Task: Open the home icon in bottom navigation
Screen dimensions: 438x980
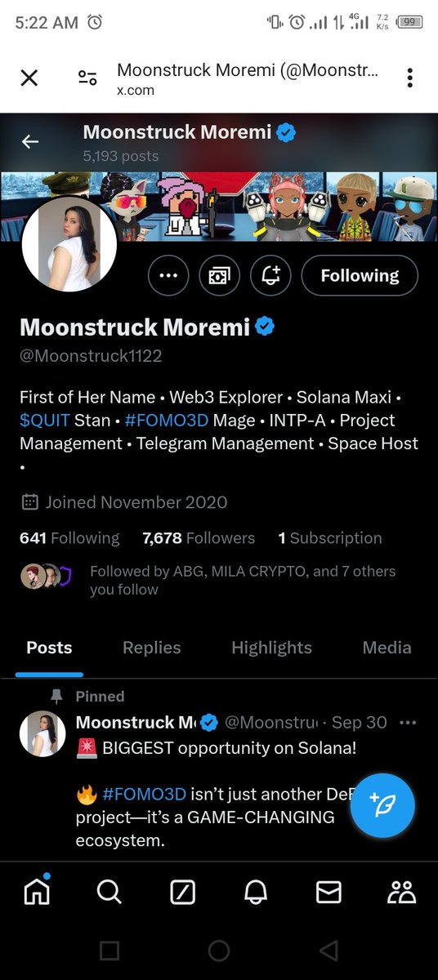Action: 36,892
